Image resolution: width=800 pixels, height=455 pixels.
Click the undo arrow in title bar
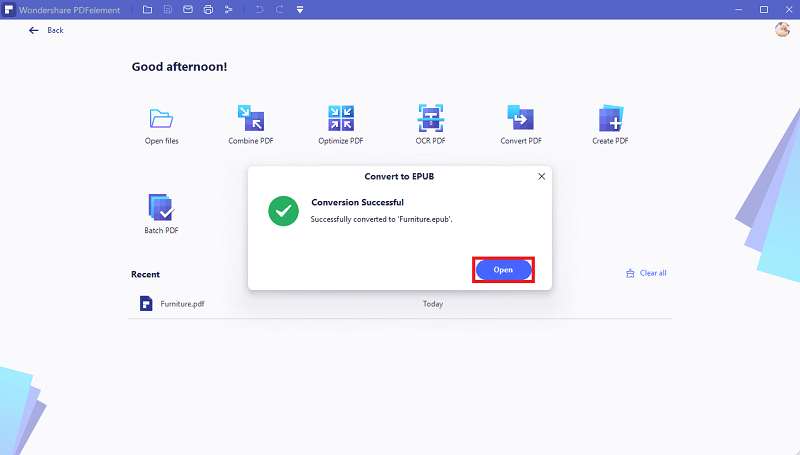coord(259,10)
